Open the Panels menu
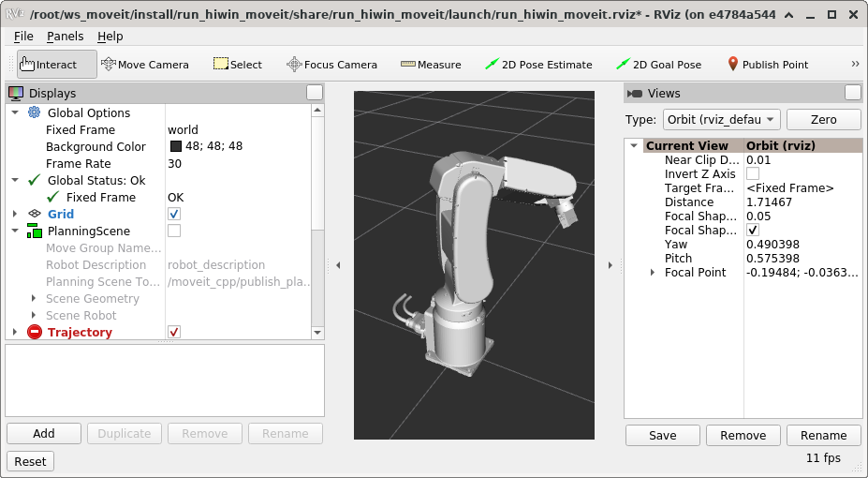 tap(65, 36)
